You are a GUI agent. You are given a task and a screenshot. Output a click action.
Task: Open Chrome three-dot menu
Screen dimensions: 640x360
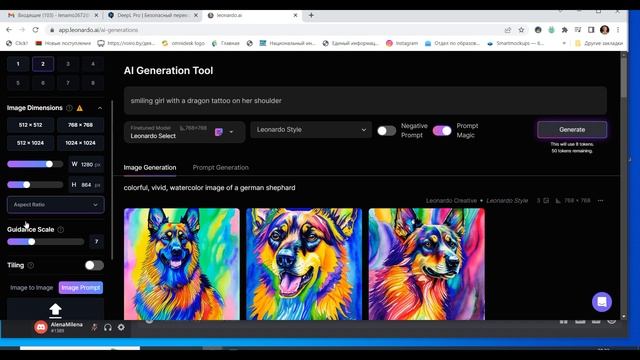tap(618, 30)
